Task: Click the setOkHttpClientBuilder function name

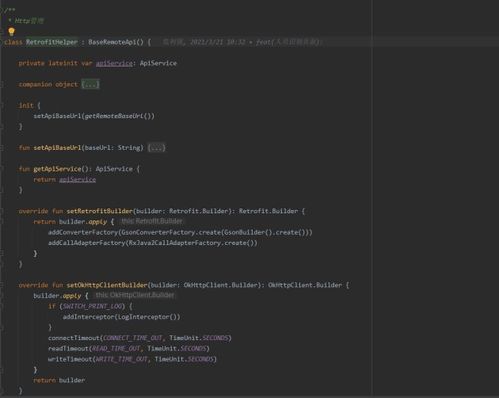Action: [107, 285]
